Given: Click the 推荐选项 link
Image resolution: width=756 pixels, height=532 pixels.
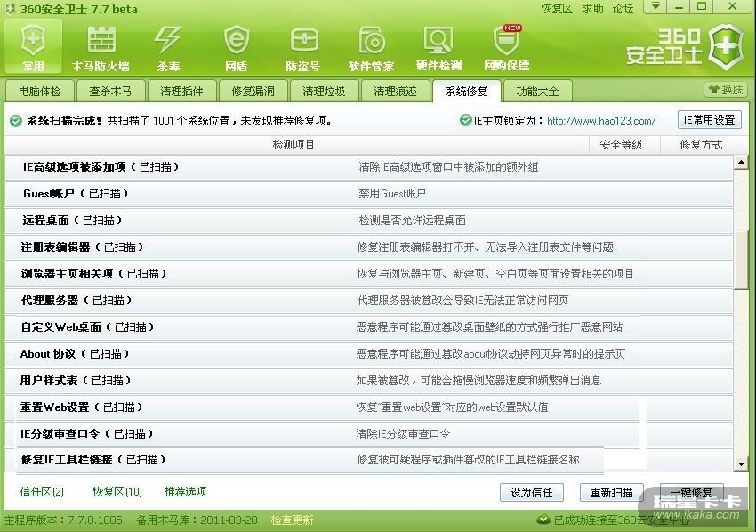Looking at the screenshot, I should point(185,492).
